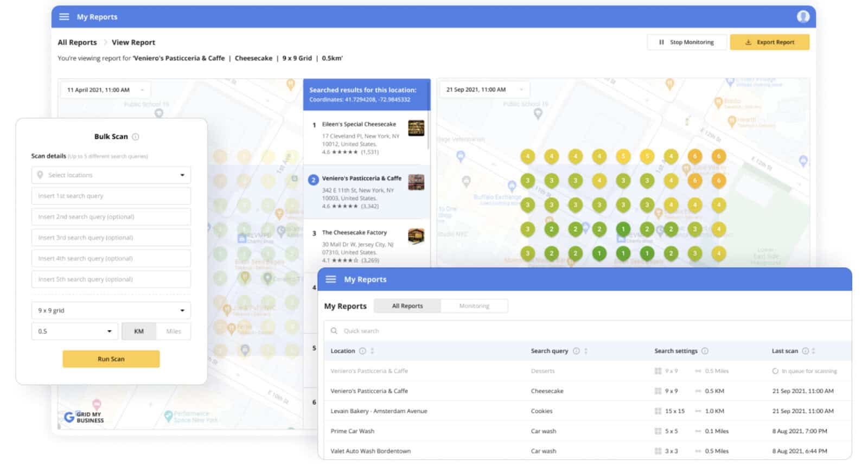Click the Grid My Business logo
This screenshot has height=472, width=868.
click(x=84, y=417)
